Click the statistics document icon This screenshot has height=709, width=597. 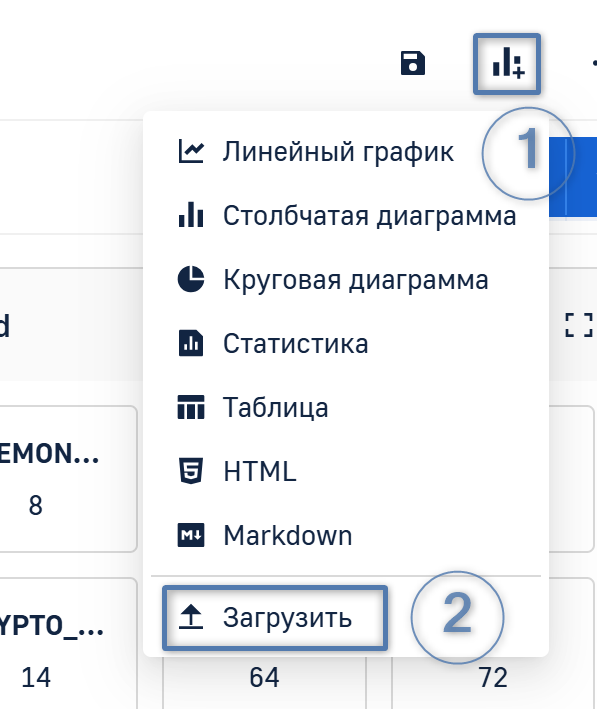click(191, 343)
